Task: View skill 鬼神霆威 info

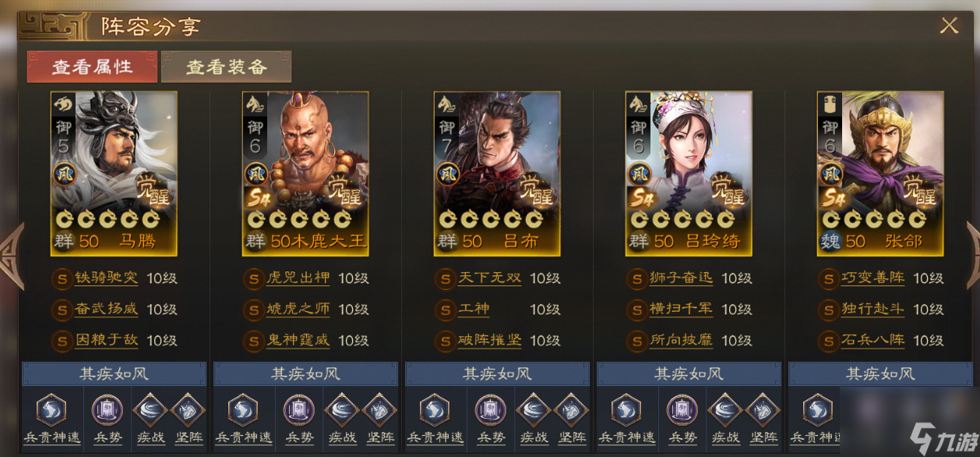Action: click(298, 340)
